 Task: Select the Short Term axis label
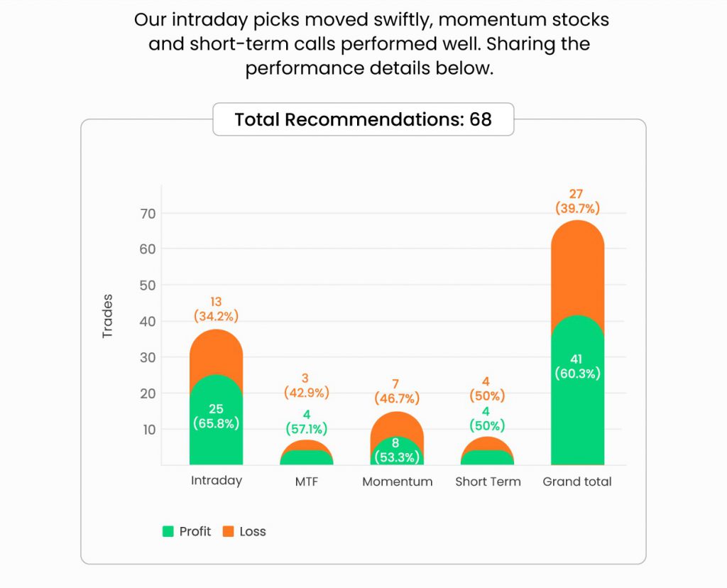(488, 481)
